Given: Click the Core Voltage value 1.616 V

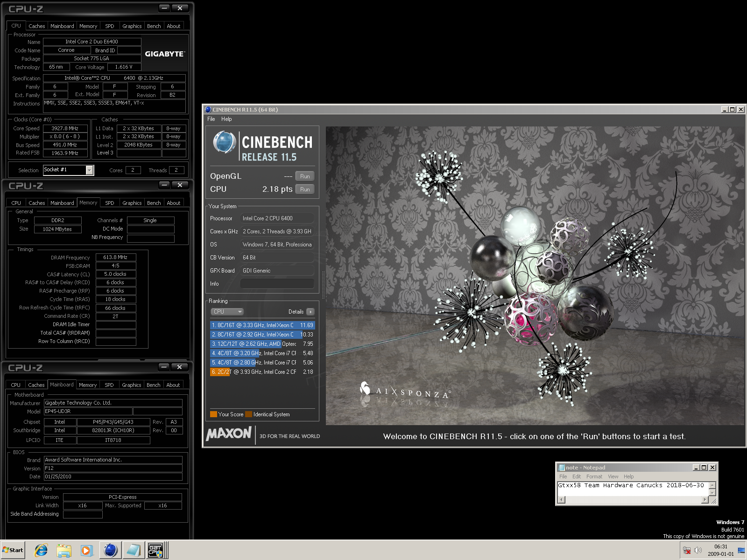Looking at the screenshot, I should pos(124,67).
